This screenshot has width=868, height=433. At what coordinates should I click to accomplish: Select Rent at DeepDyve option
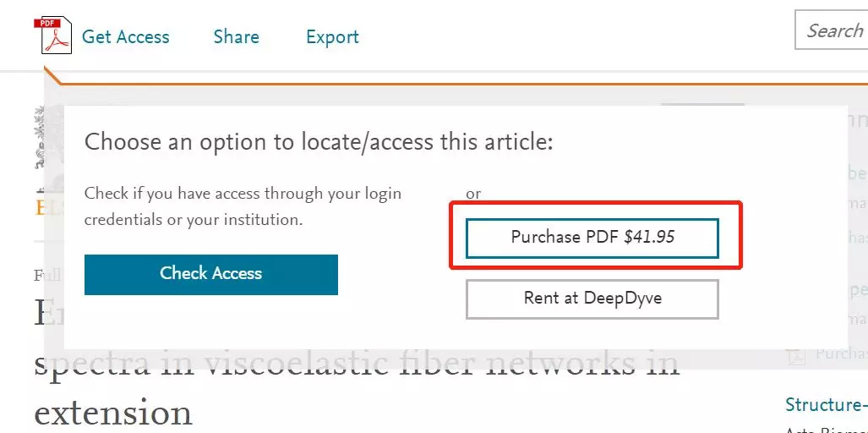click(x=592, y=299)
